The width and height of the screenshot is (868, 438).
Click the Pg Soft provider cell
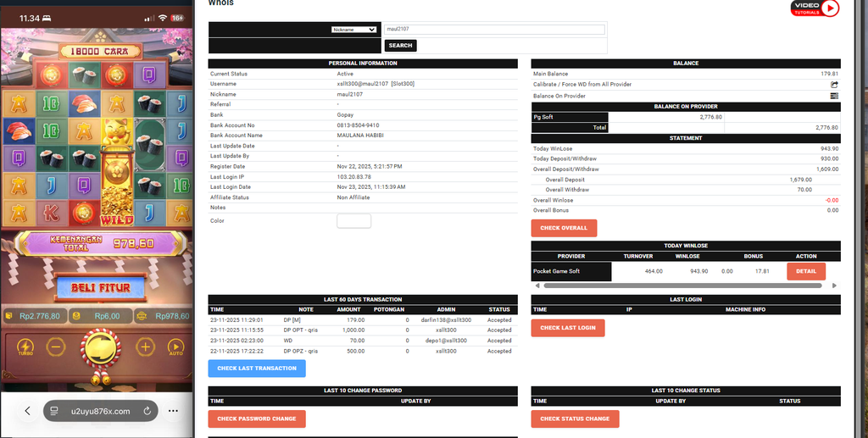pyautogui.click(x=570, y=117)
